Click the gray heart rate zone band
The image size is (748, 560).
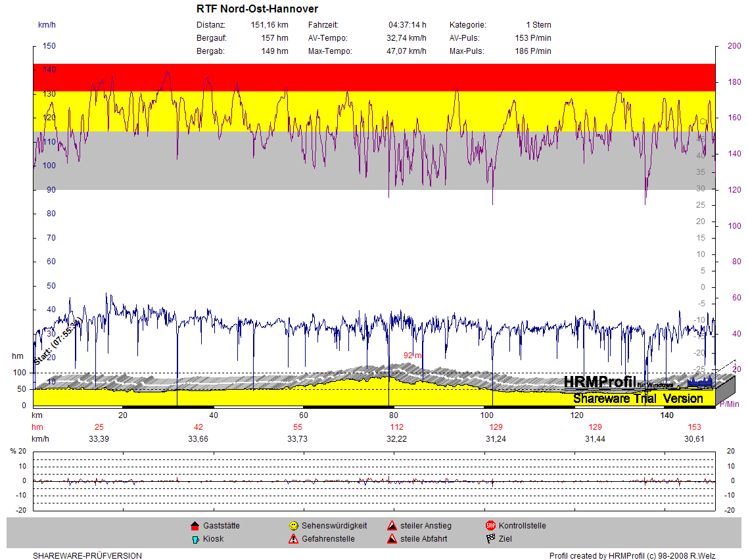click(x=373, y=177)
